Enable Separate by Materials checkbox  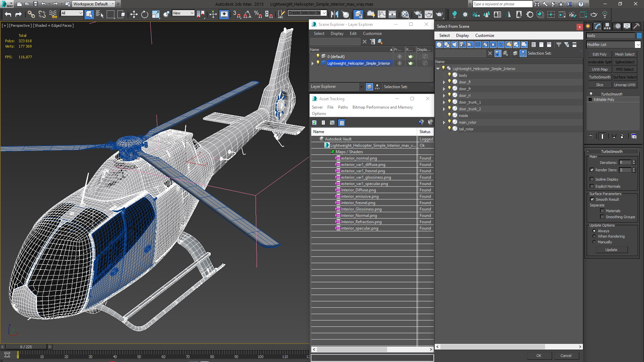[x=602, y=211]
